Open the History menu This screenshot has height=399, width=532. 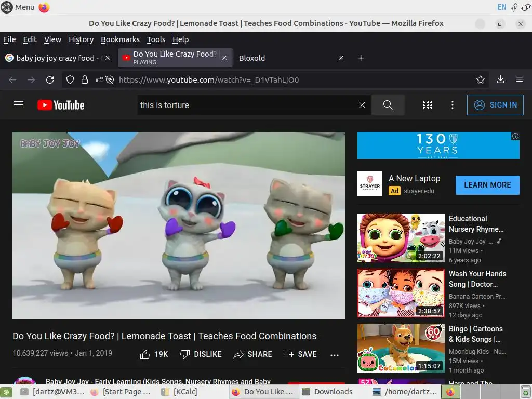[81, 39]
